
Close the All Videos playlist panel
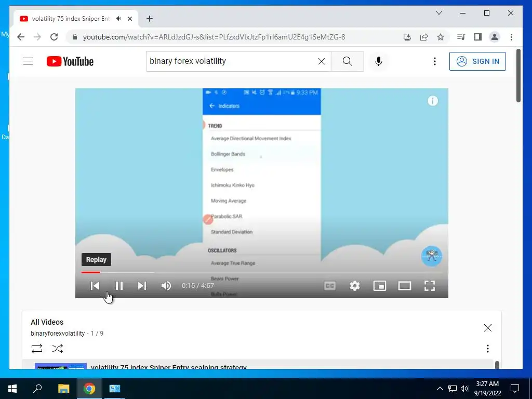[x=487, y=328]
